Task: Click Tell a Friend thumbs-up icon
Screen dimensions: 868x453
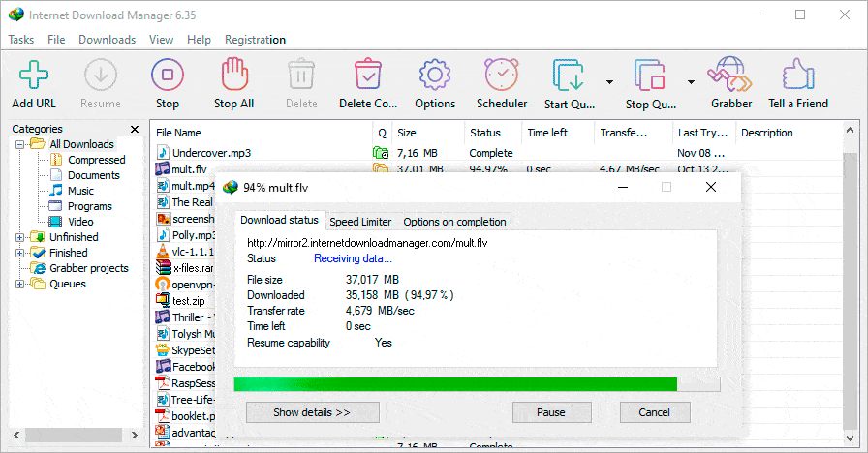Action: pyautogui.click(x=798, y=75)
